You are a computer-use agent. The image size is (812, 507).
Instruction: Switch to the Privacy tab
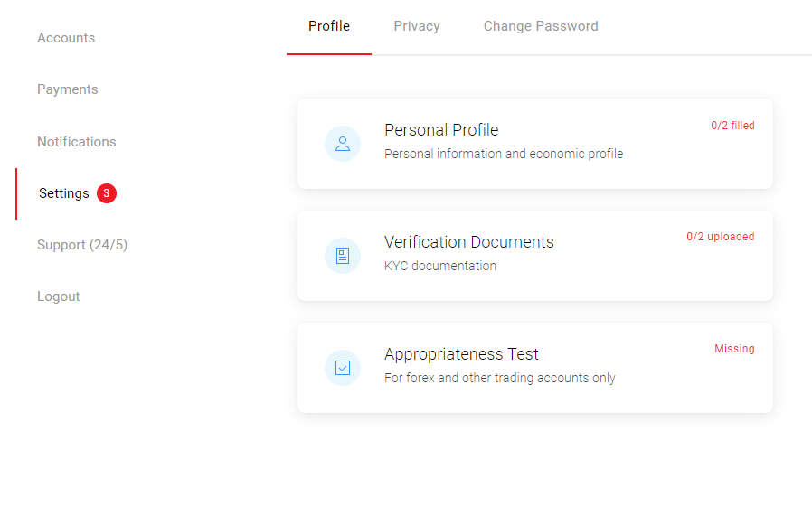pyautogui.click(x=417, y=26)
